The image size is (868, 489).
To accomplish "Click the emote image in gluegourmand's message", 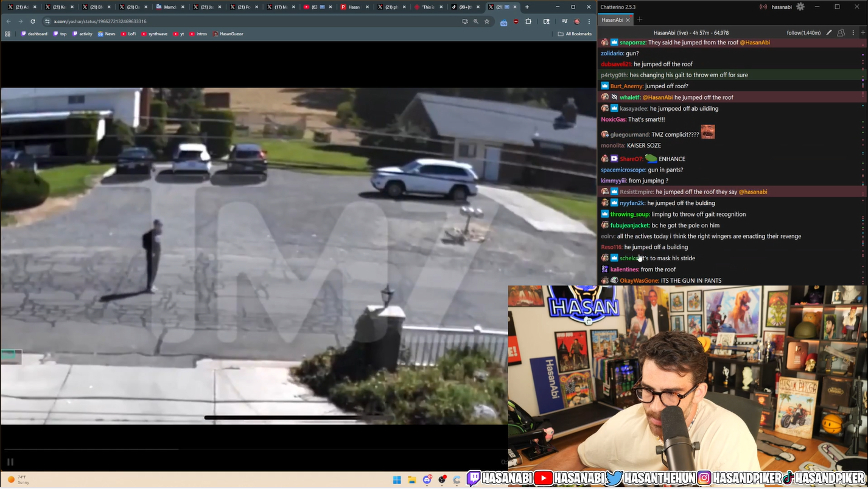I will point(708,132).
